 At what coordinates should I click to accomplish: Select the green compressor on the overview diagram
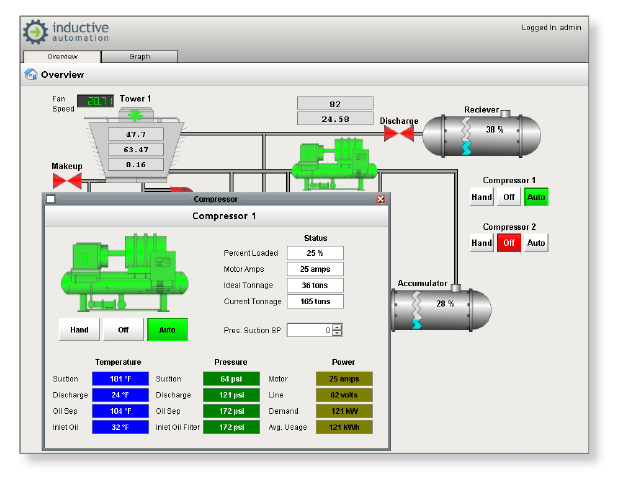[335, 164]
